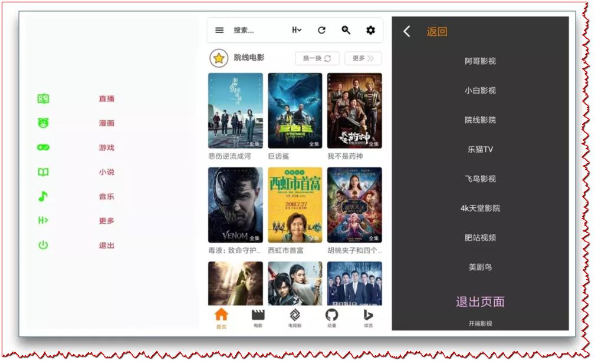Image resolution: width=595 pixels, height=364 pixels.
Task: Click the 小说 novel book icon
Action: [x=42, y=172]
